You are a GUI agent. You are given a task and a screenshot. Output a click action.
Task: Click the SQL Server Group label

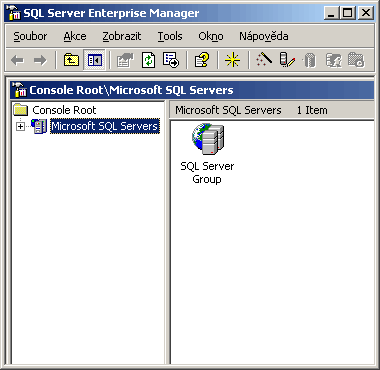207,172
